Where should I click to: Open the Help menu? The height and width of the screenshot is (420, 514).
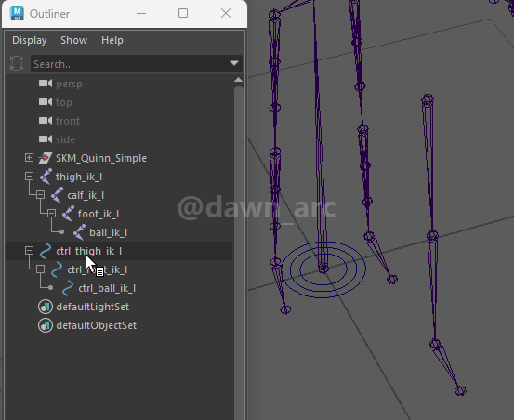coord(112,40)
